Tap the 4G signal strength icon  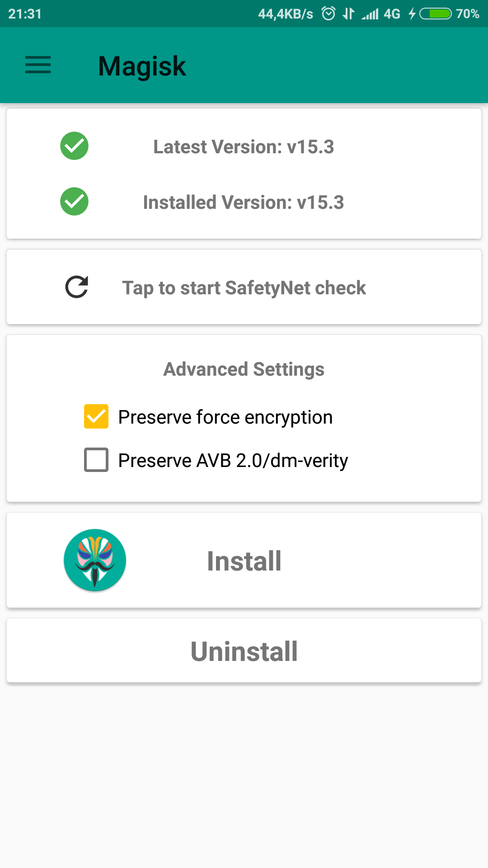pos(370,14)
